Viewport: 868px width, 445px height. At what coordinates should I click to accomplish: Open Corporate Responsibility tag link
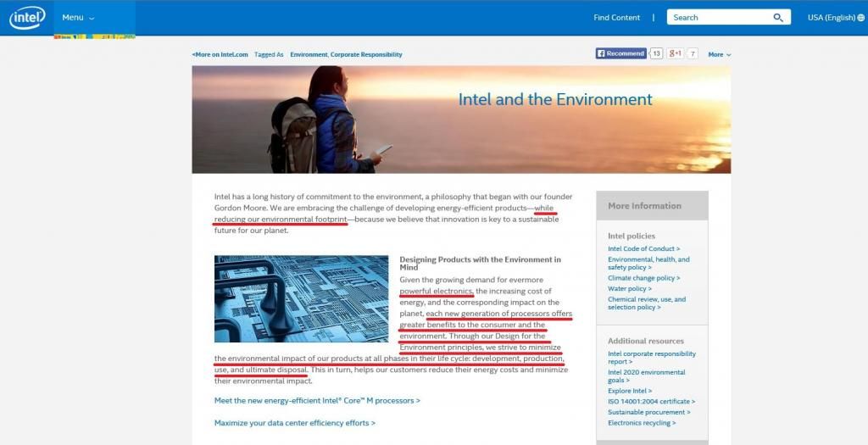366,55
